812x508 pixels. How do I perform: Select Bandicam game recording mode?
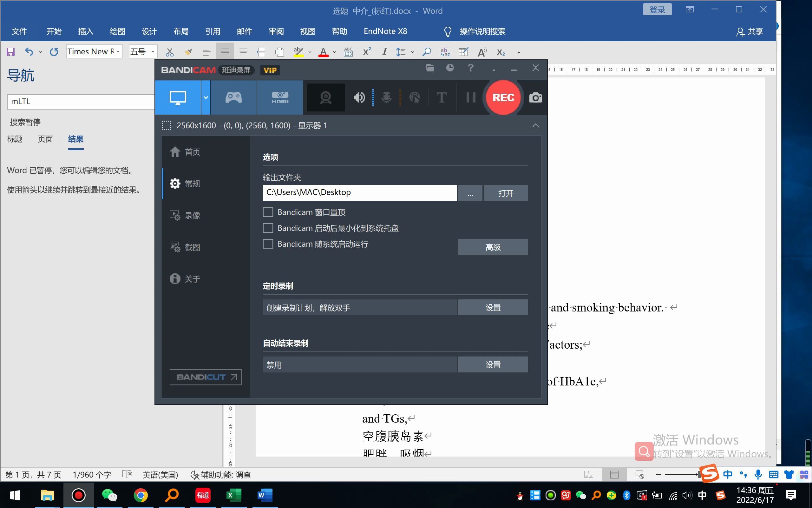233,97
